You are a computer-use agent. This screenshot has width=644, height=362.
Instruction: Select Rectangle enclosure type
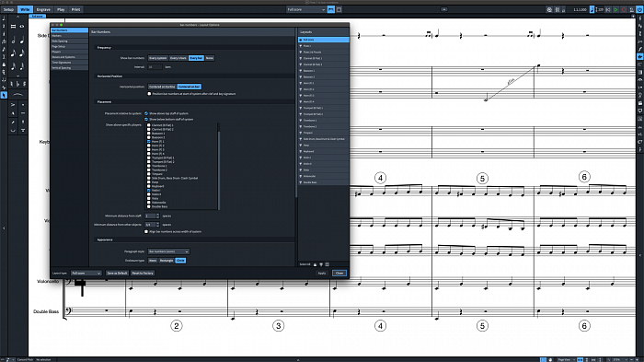(167, 261)
